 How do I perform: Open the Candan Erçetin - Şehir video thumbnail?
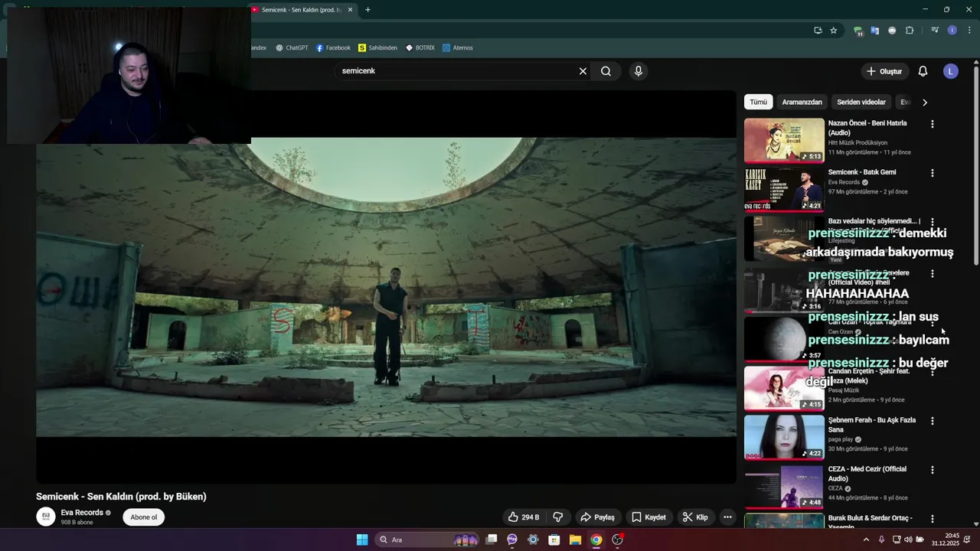784,389
